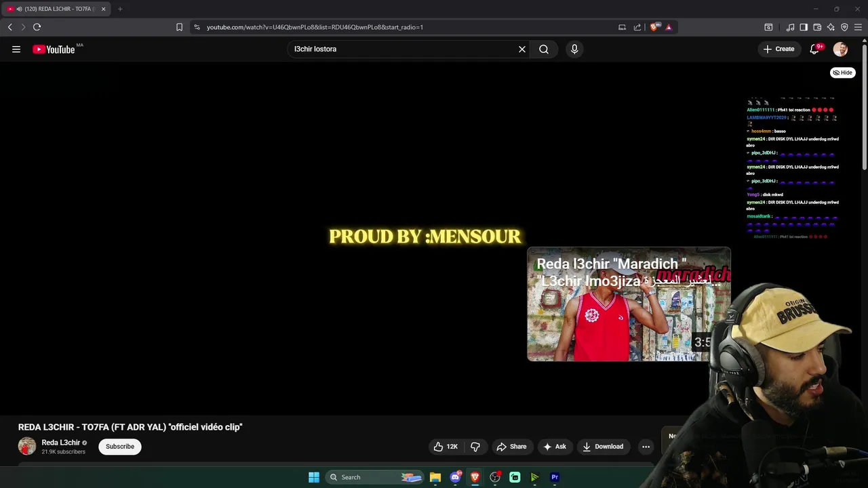868x488 pixels.
Task: Open the Reda L3chir channel name link
Action: tap(60, 443)
